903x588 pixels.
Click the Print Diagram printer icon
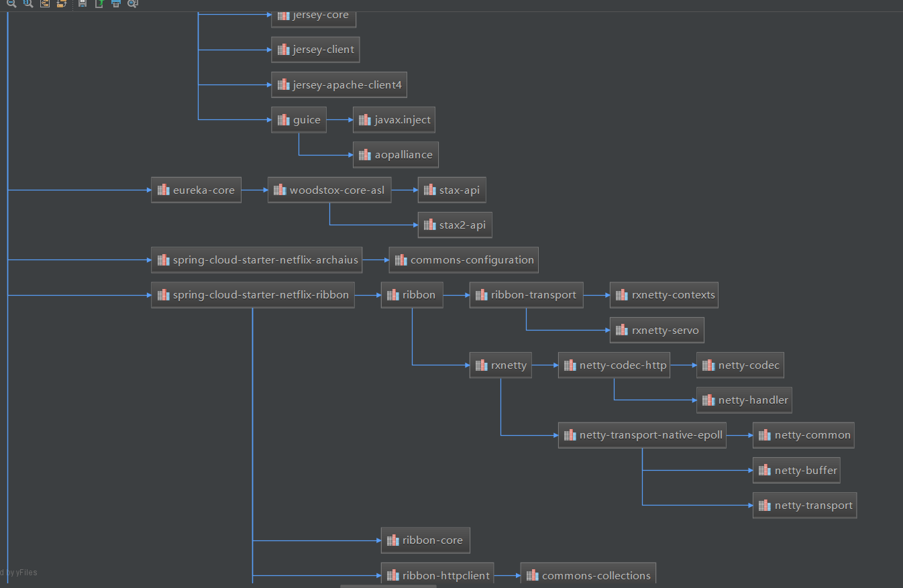click(115, 4)
